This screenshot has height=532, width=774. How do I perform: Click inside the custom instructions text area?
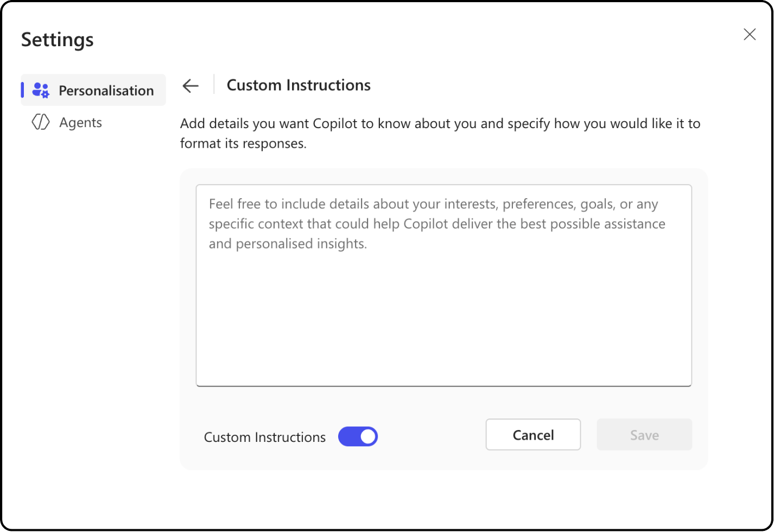tap(443, 284)
